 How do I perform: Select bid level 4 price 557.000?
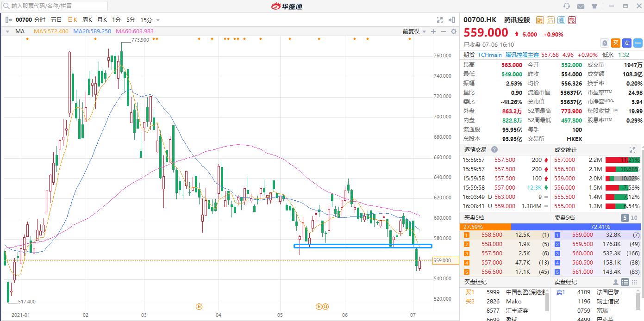tap(493, 263)
